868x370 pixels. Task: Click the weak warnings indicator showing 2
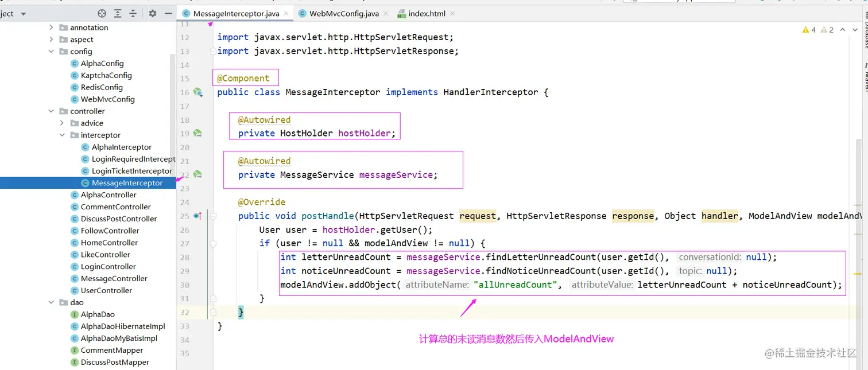tap(827, 30)
